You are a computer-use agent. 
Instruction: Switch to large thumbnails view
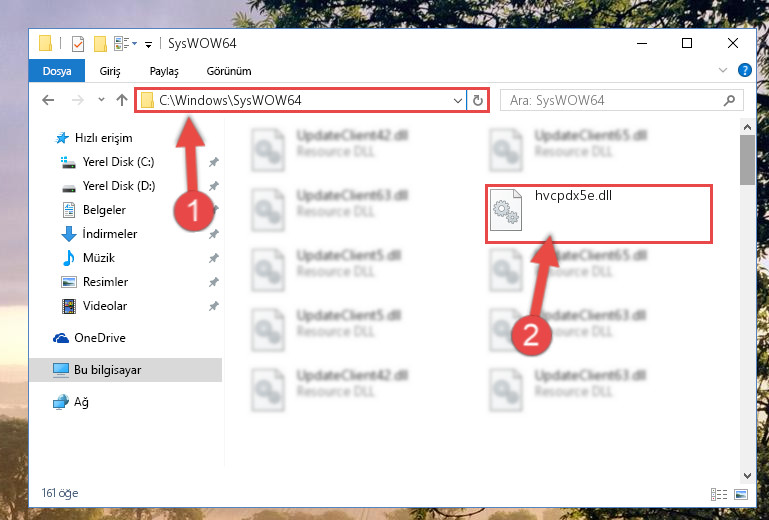[741, 494]
